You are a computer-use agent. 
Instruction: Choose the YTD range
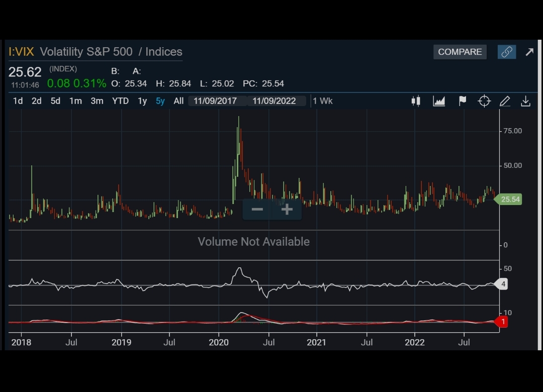point(120,101)
